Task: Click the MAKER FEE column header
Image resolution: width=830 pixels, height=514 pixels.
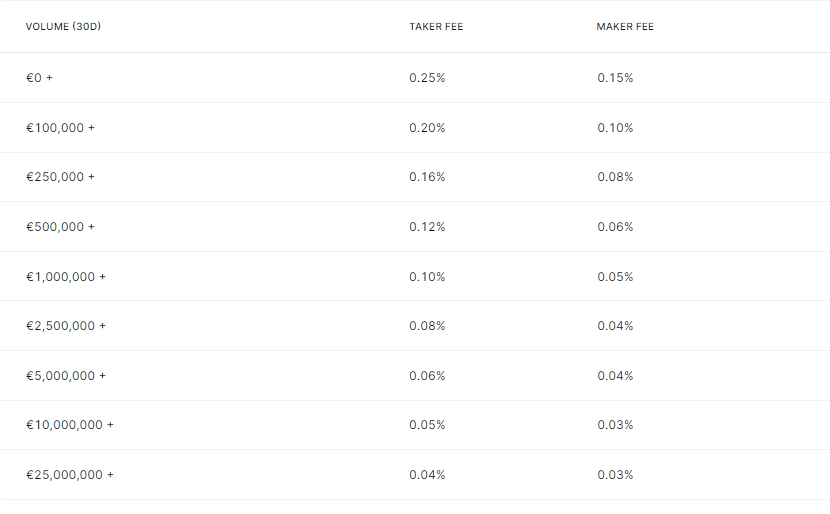Action: (625, 26)
